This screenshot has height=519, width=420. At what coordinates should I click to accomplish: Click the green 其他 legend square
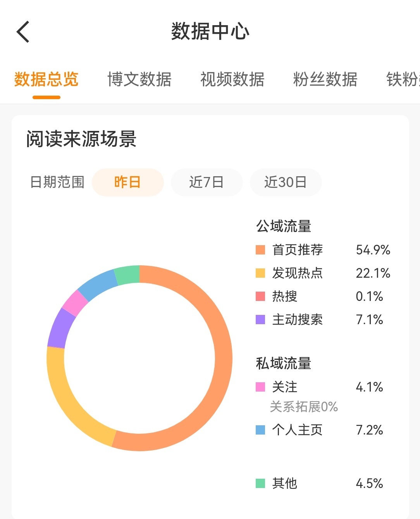pyautogui.click(x=260, y=483)
